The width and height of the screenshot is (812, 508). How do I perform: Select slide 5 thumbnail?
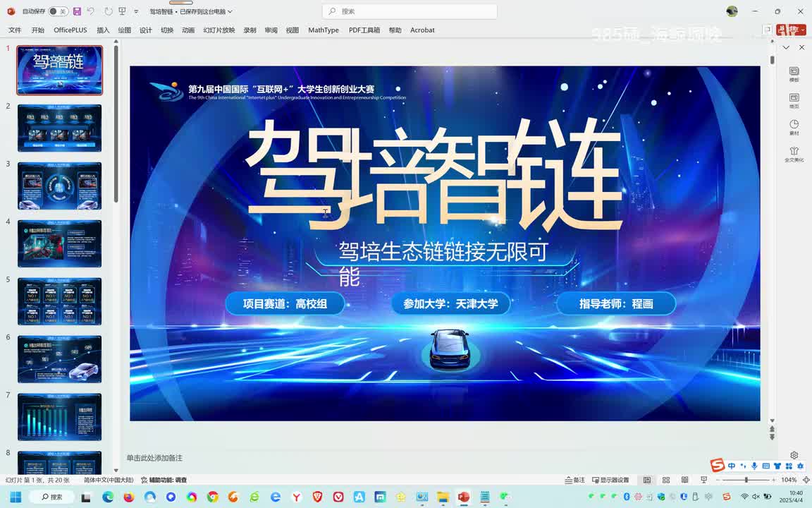[59, 301]
